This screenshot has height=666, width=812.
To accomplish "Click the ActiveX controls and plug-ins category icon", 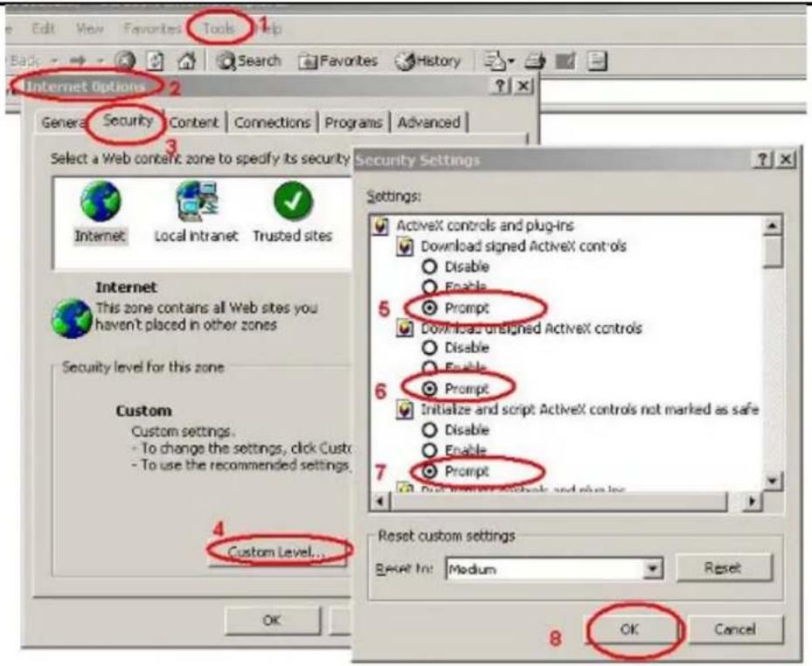I will point(380,225).
